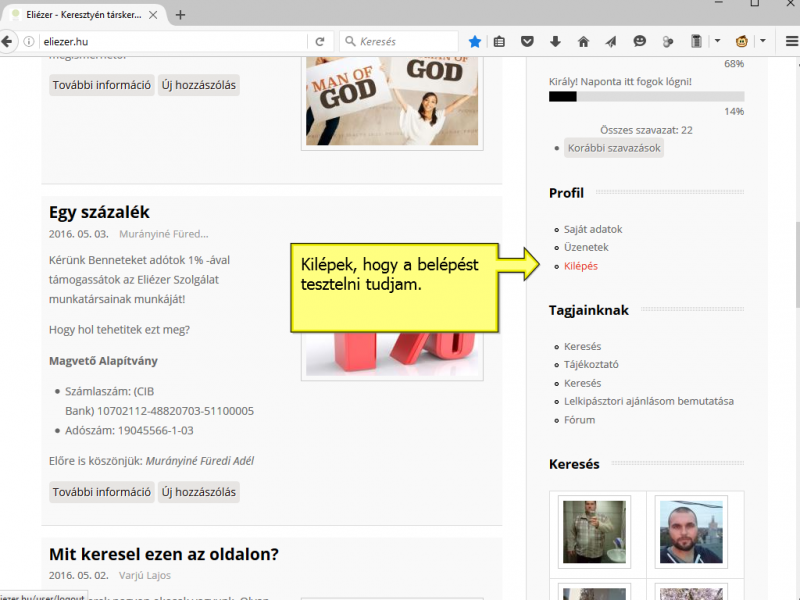Click the red Kilépés logout link
Viewport: 800px width, 600px height.
click(x=581, y=266)
